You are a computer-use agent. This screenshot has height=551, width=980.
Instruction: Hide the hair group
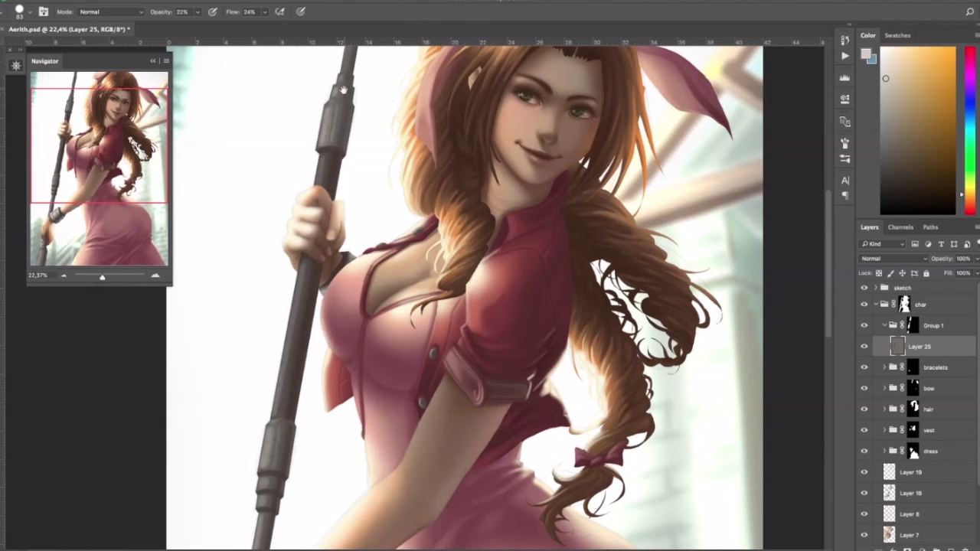point(864,409)
